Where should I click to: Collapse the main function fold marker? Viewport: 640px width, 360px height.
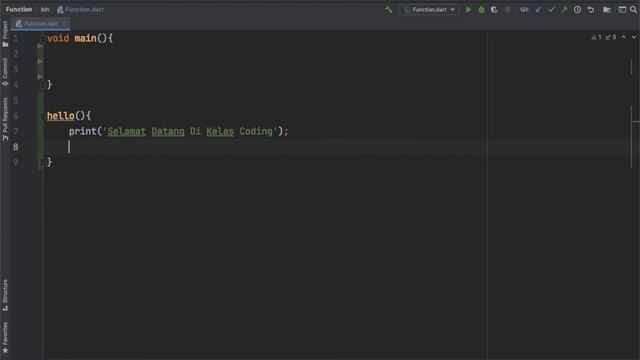(x=42, y=38)
